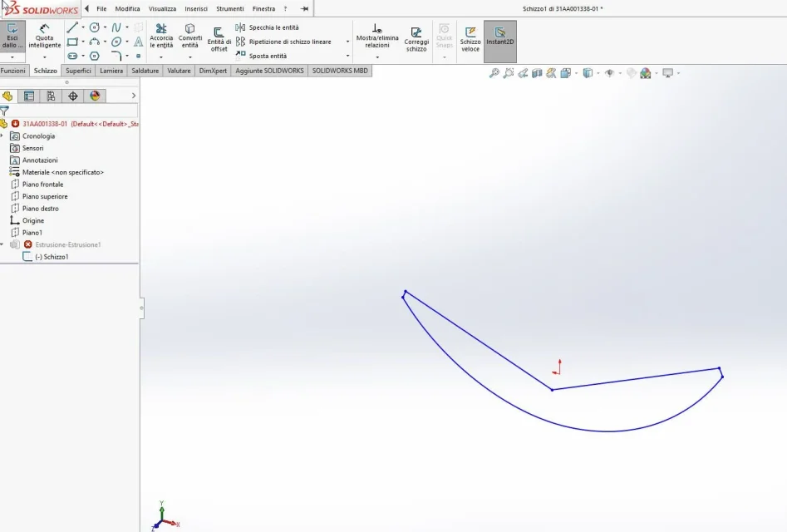Expand the Cronologia tree node
The width and height of the screenshot is (787, 532).
[2, 136]
